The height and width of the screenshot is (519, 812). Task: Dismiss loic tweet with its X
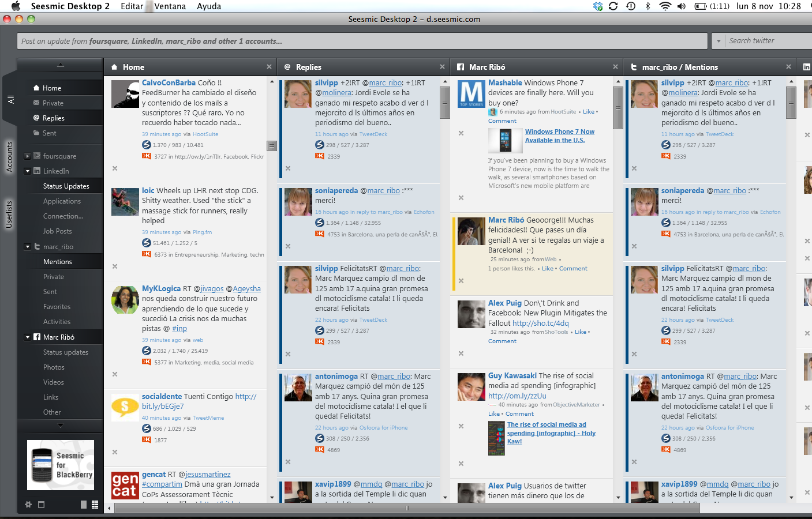point(115,266)
